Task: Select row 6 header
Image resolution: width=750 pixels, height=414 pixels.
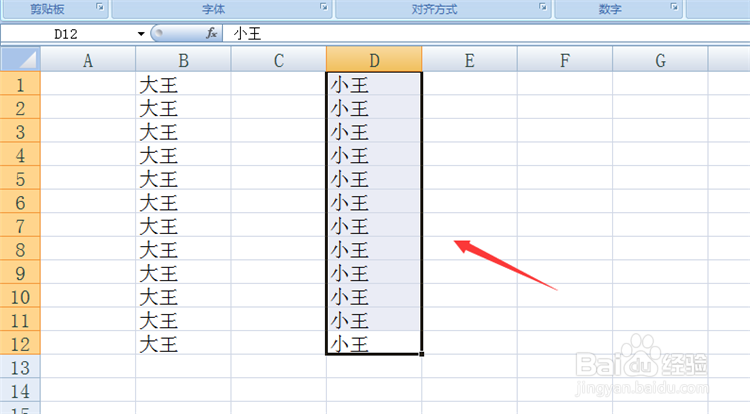Action: [20, 202]
